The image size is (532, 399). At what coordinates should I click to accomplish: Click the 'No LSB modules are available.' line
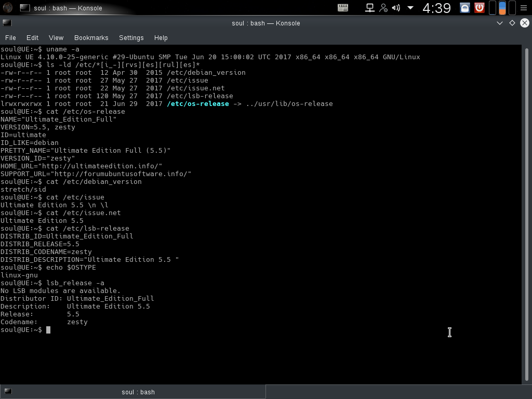pos(60,291)
